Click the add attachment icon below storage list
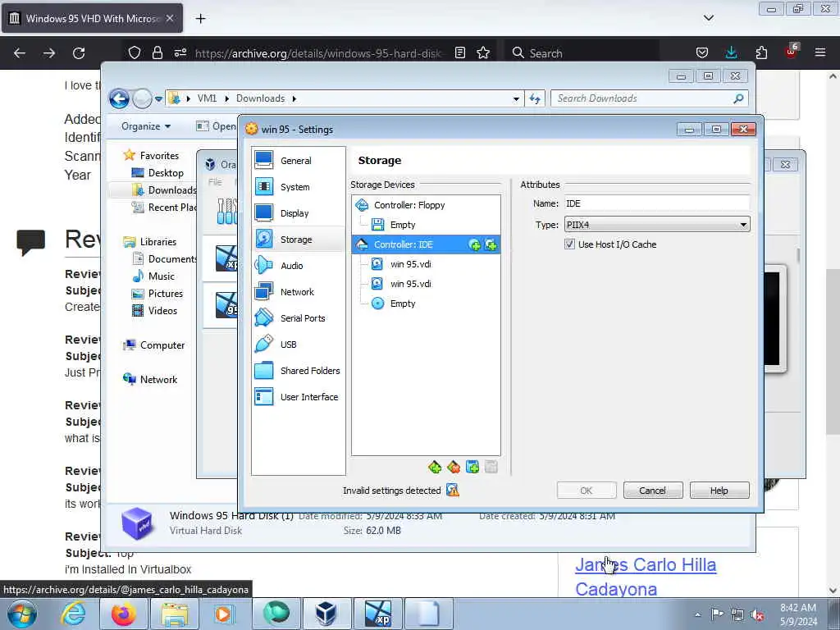The width and height of the screenshot is (840, 630). tap(472, 467)
